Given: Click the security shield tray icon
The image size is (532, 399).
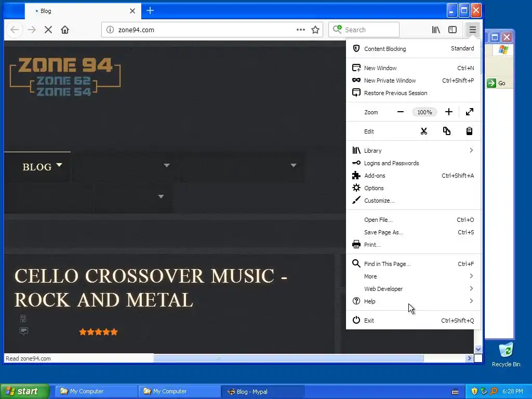Looking at the screenshot, I should (x=474, y=392).
